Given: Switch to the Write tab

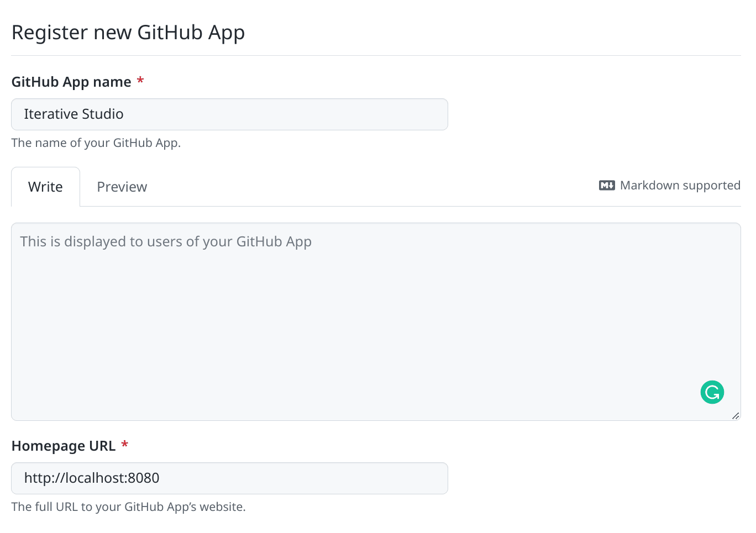Looking at the screenshot, I should tap(45, 187).
